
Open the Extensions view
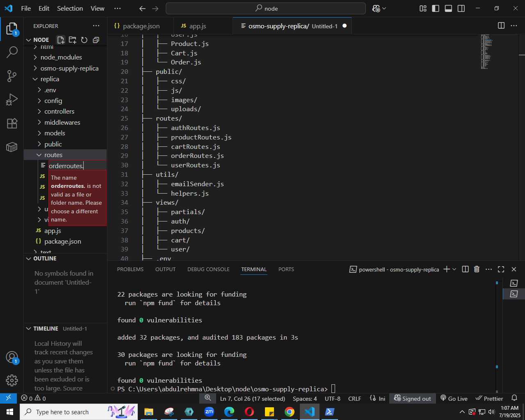point(12,123)
